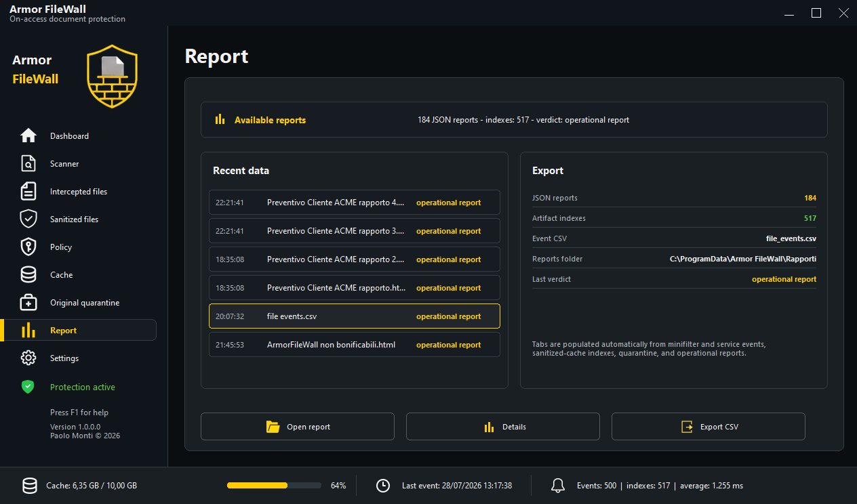Click the Open report button

click(x=298, y=427)
